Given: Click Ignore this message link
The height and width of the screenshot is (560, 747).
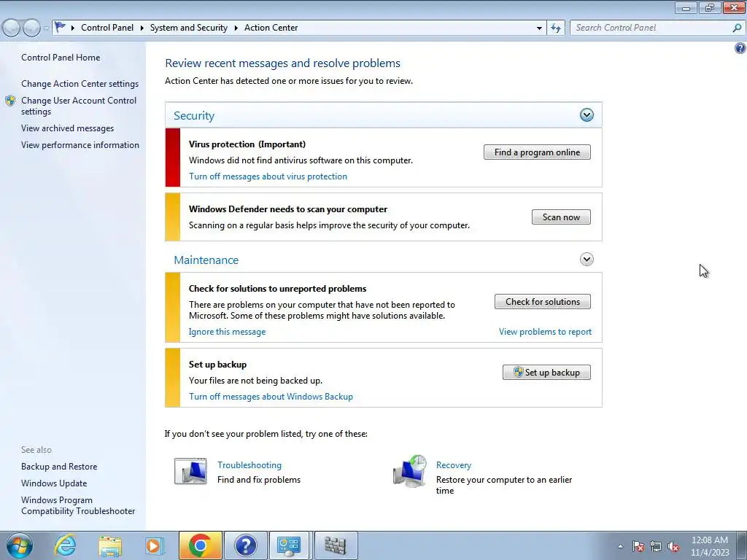Looking at the screenshot, I should [228, 332].
